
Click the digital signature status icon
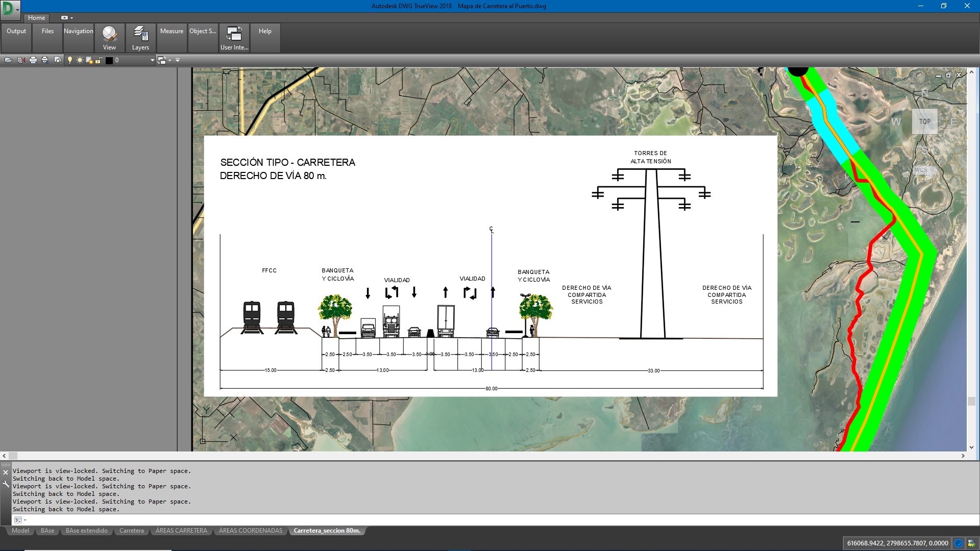point(971,543)
